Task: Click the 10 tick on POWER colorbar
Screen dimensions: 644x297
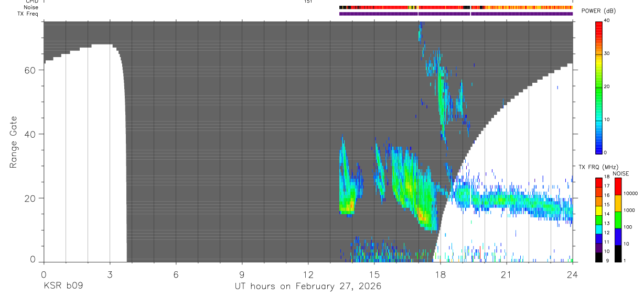Action: click(x=607, y=119)
